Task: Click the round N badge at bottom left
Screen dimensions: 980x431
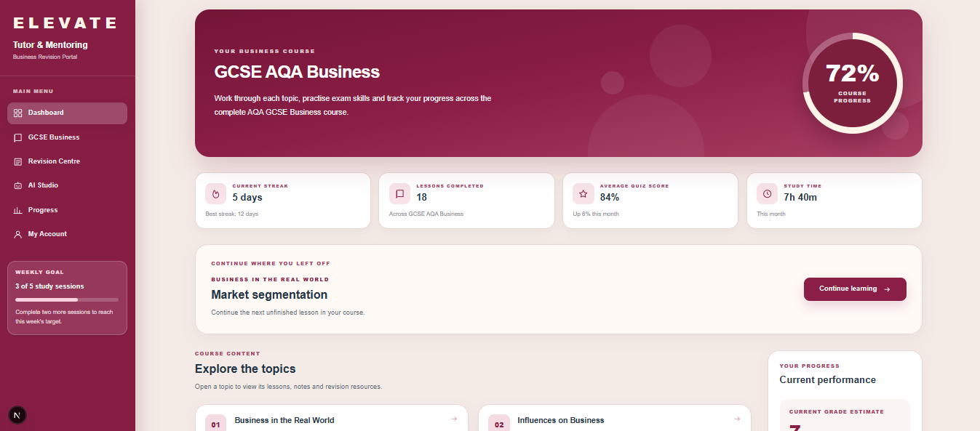Action: point(17,414)
